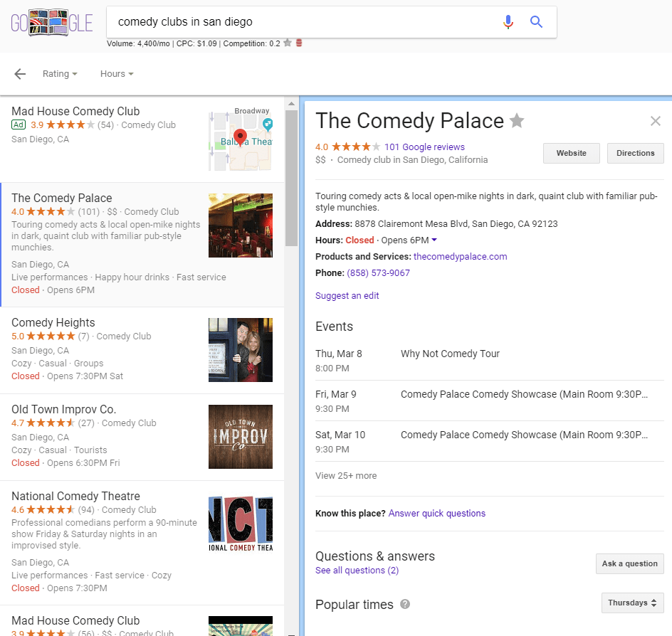
Task: Close The Comedy Palace detail panel
Action: pyautogui.click(x=655, y=121)
